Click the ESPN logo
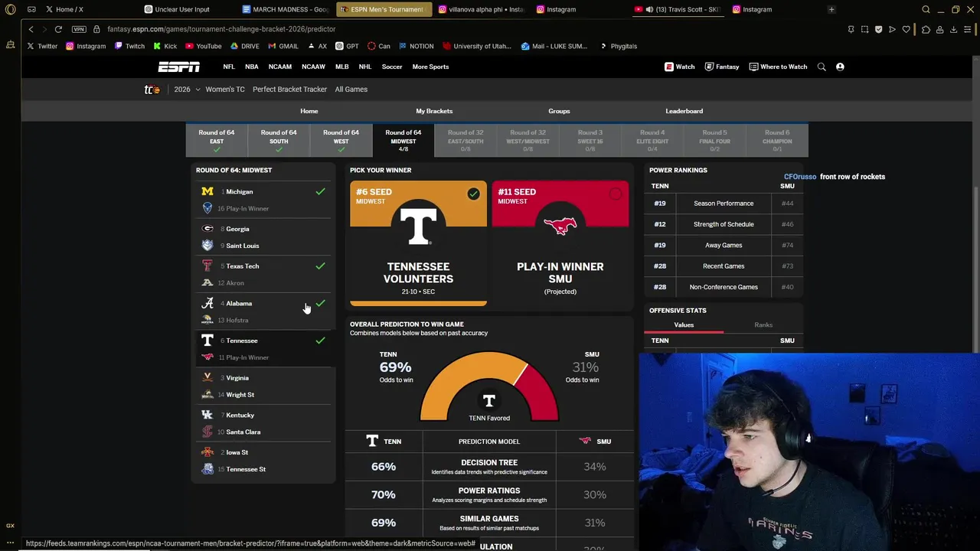 (x=178, y=67)
